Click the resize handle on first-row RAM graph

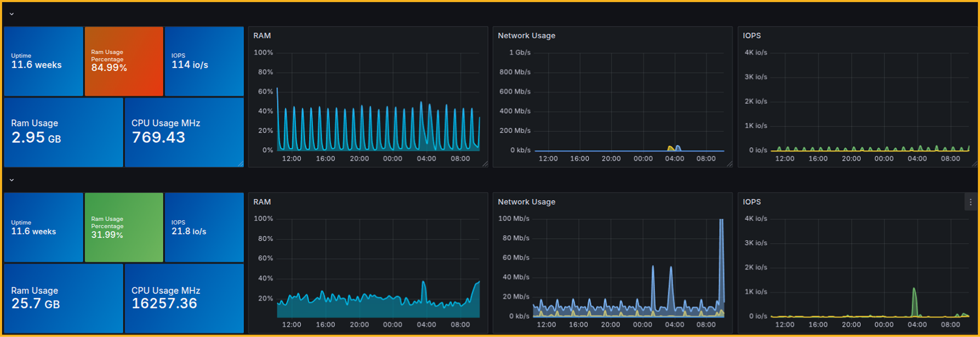click(x=485, y=164)
